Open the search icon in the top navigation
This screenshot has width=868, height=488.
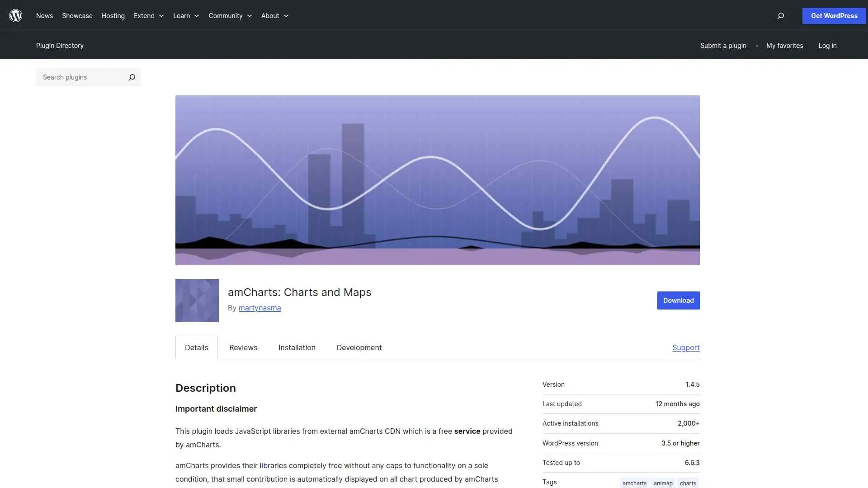[780, 16]
